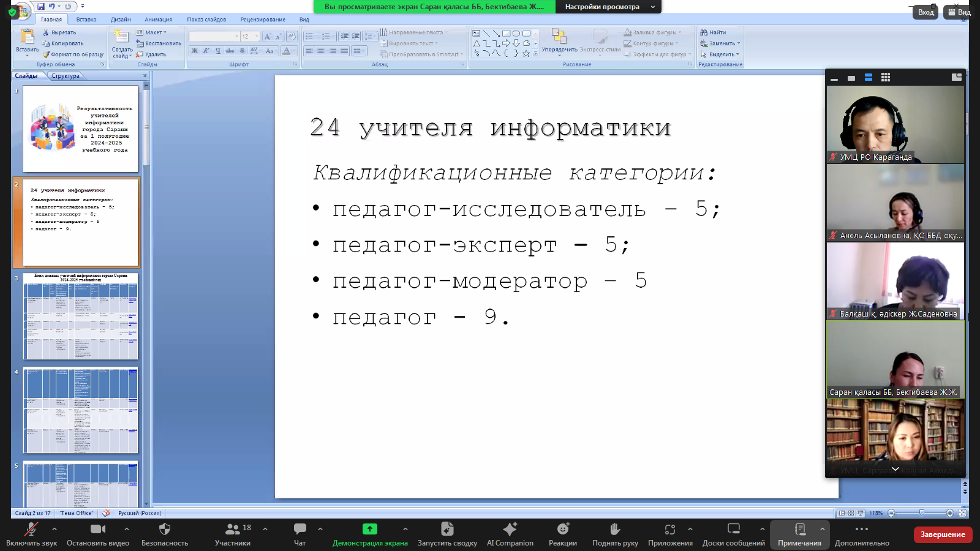Viewport: 980px width, 551px height.
Task: Unmute the microphone
Action: (x=31, y=533)
